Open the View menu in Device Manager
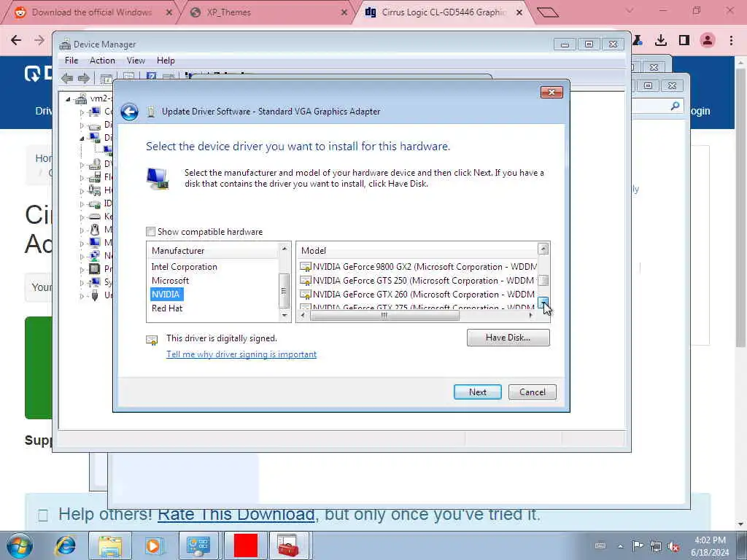The image size is (747, 560). pyautogui.click(x=136, y=61)
